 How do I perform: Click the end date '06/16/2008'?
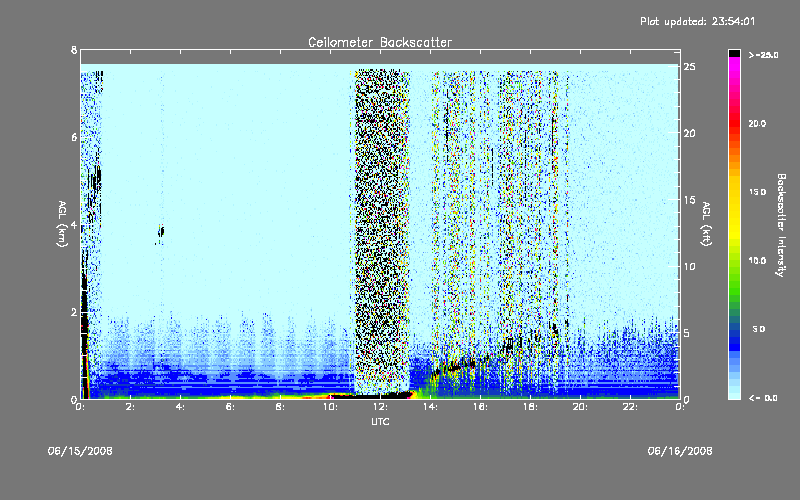[x=680, y=451]
